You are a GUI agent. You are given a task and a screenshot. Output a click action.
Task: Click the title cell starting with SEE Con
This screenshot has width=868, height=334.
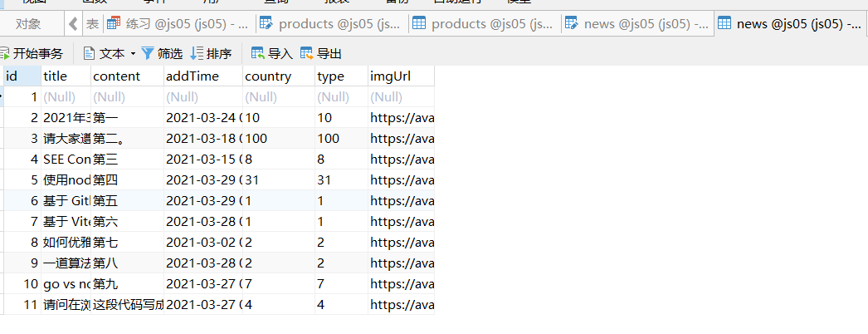[x=66, y=159]
